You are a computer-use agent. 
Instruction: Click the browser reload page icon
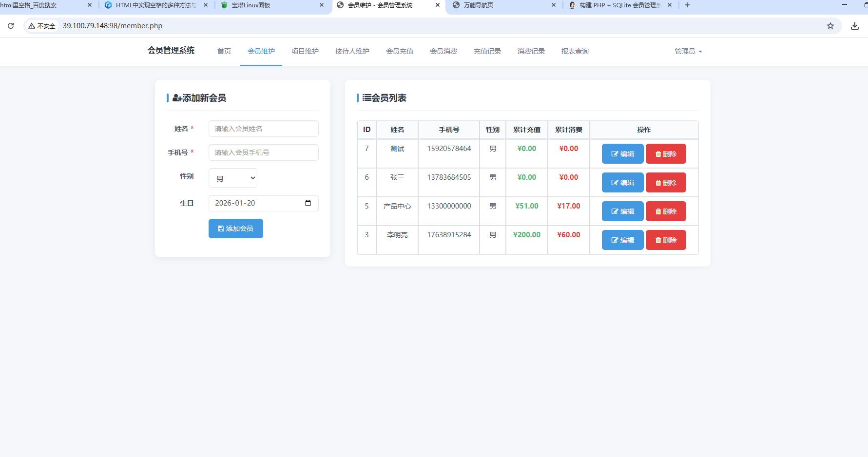(11, 26)
